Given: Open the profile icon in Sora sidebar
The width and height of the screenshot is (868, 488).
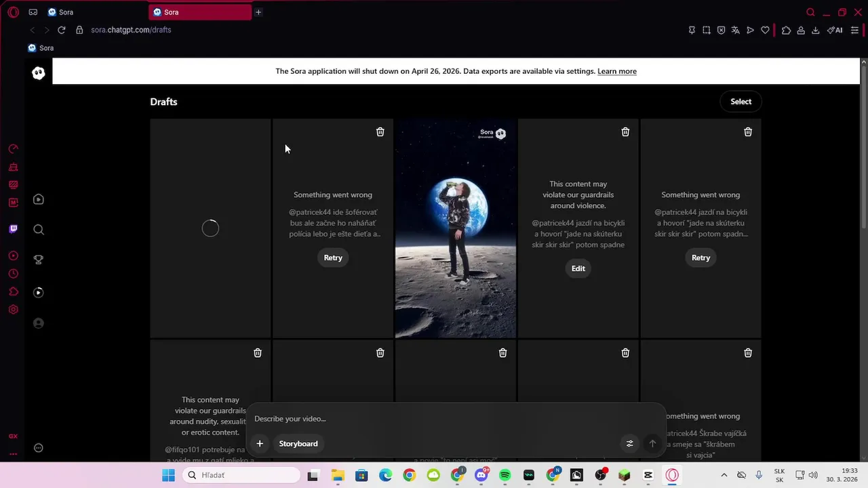Looking at the screenshot, I should tap(39, 323).
